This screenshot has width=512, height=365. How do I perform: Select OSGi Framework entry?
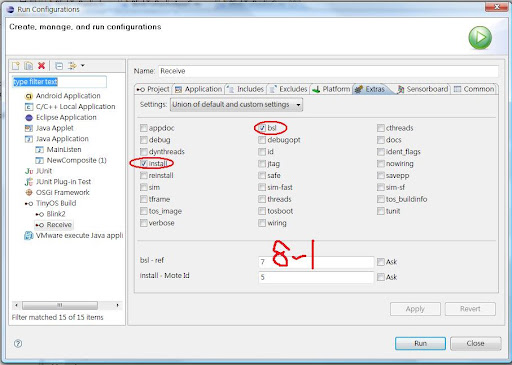57,192
